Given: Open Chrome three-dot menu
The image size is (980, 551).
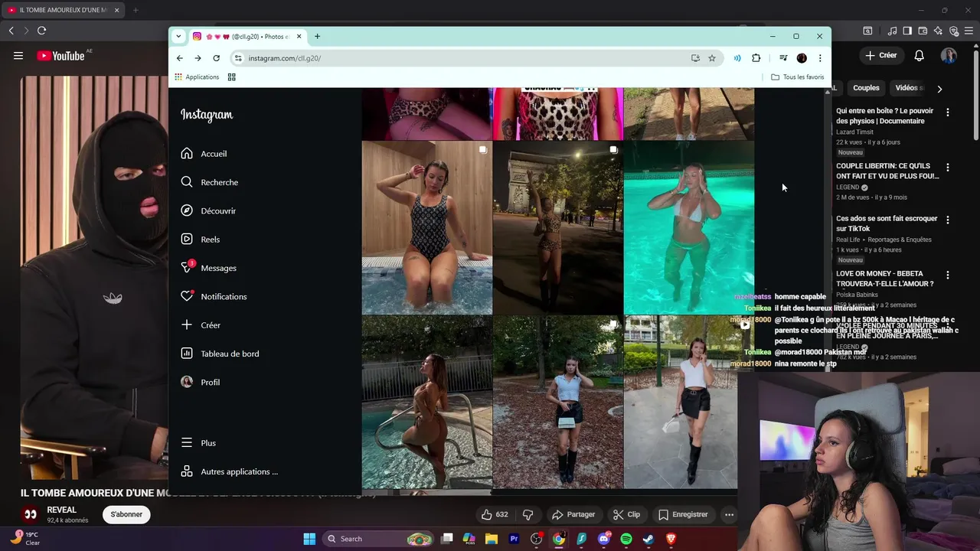Looking at the screenshot, I should (820, 58).
